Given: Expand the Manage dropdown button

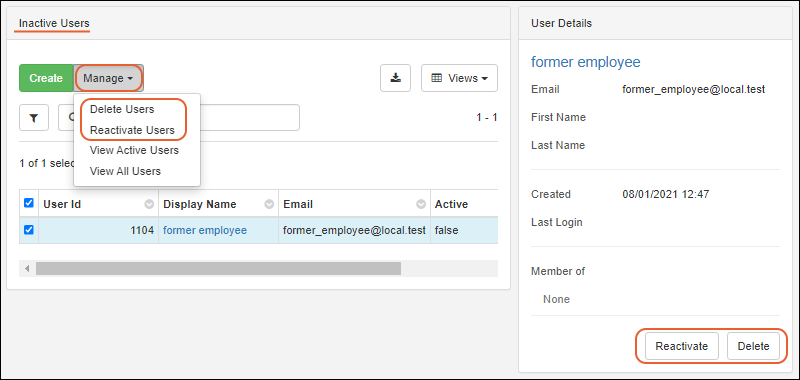Looking at the screenshot, I should pos(109,78).
